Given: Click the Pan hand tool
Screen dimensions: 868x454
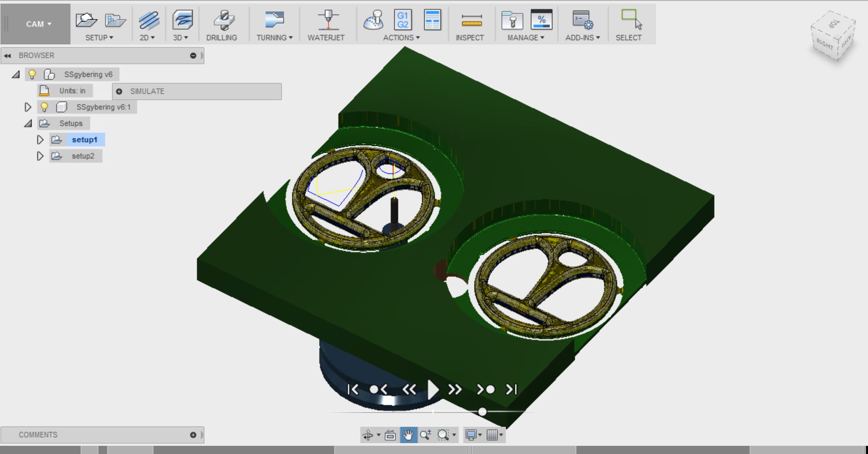Looking at the screenshot, I should tap(408, 435).
